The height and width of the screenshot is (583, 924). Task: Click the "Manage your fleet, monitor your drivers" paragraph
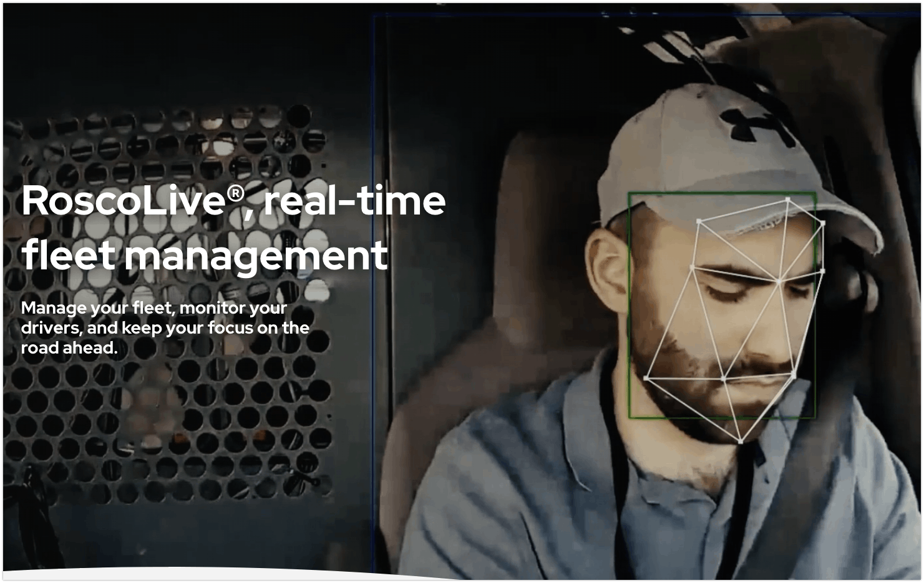(165, 327)
